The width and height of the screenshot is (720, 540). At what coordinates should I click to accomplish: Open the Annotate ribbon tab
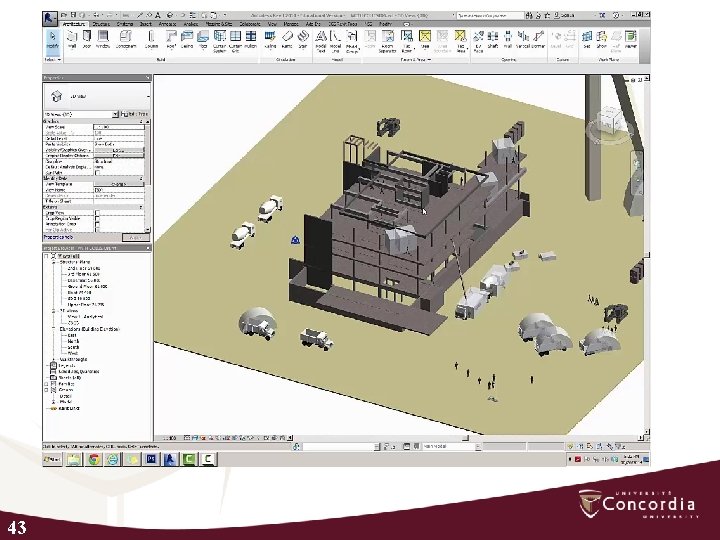(x=167, y=24)
